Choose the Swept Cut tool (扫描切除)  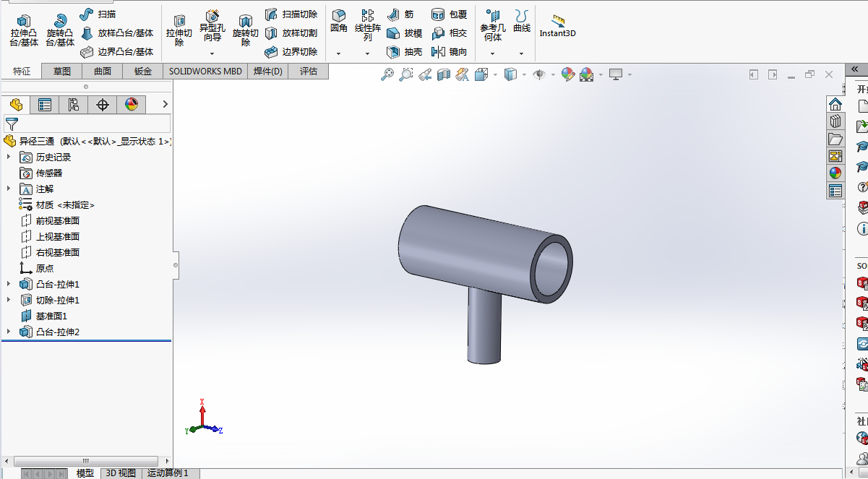click(x=291, y=14)
